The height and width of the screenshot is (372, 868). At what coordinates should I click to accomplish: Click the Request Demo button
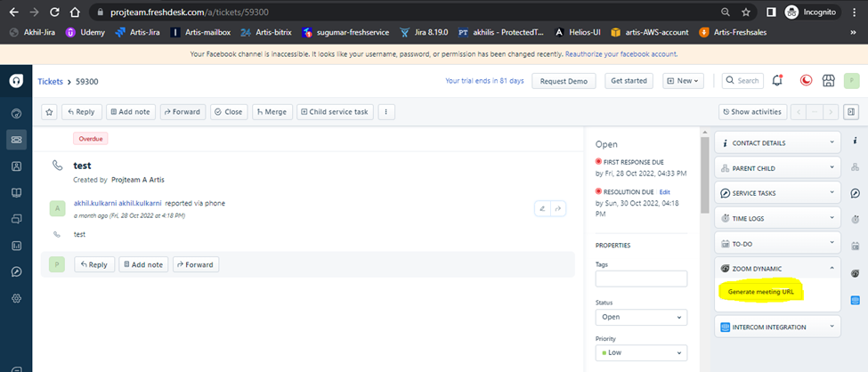[564, 81]
